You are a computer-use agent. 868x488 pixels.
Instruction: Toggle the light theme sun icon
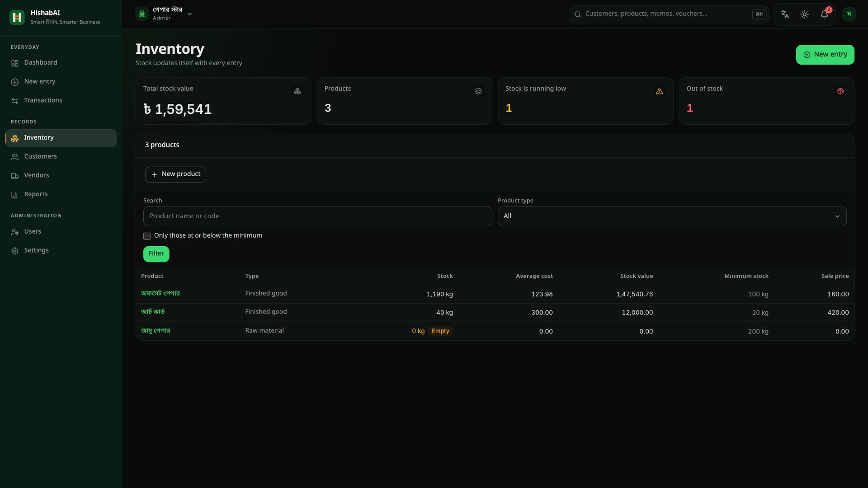[x=805, y=14]
